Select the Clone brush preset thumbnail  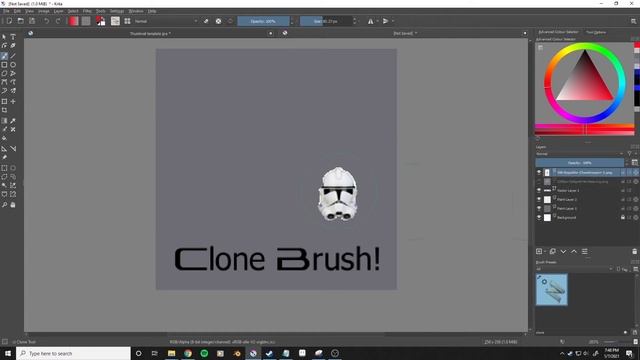pos(551,289)
